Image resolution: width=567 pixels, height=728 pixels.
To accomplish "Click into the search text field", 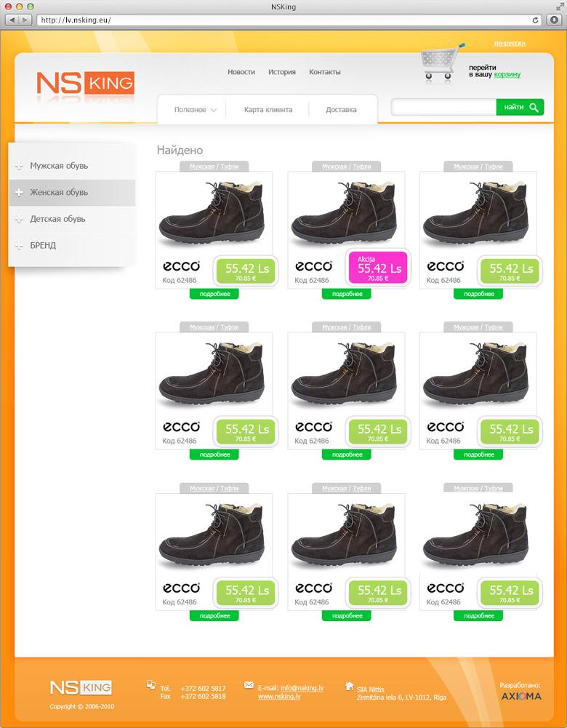I will 443,108.
